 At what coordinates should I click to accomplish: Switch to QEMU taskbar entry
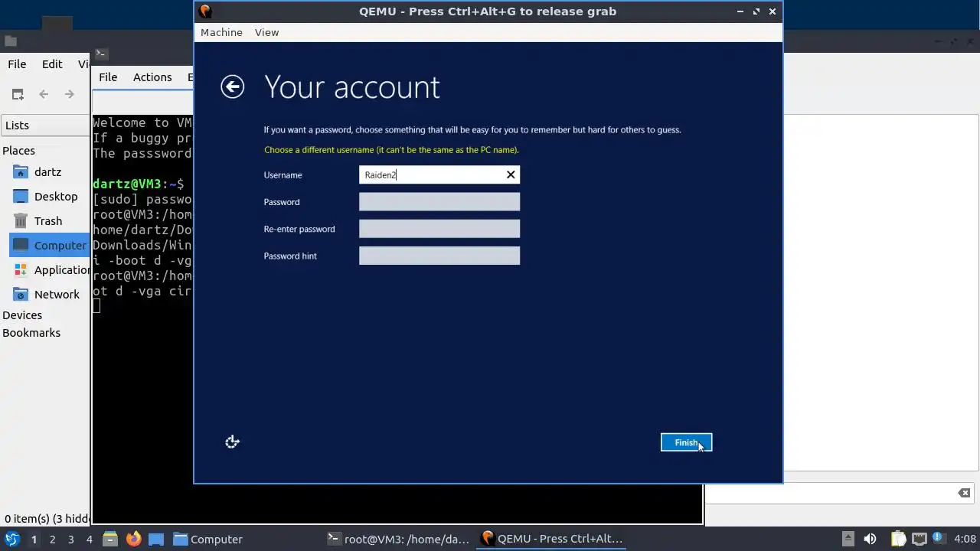coord(551,539)
